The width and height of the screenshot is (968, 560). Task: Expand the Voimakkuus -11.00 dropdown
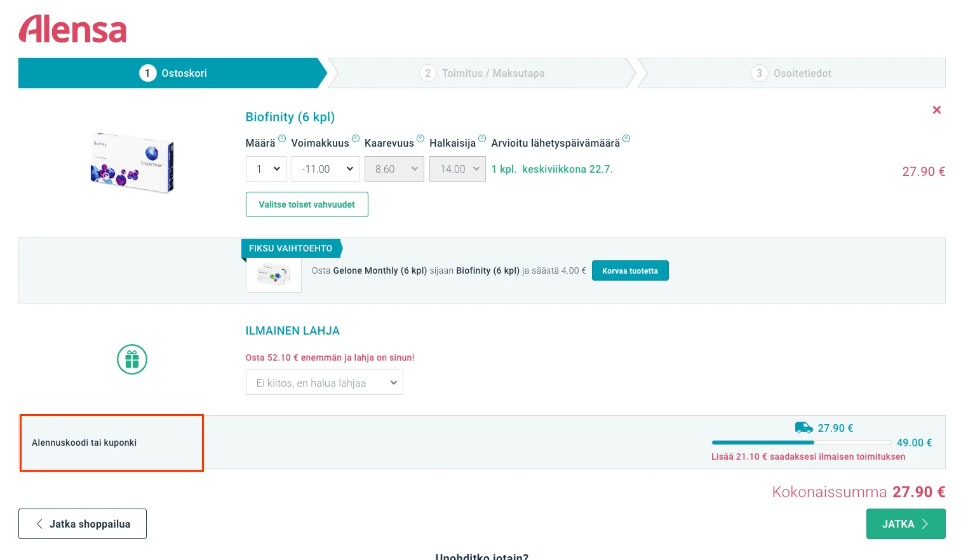pos(325,169)
